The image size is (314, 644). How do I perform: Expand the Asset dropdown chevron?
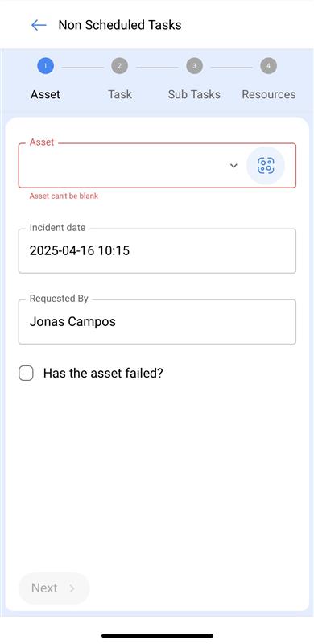point(233,166)
